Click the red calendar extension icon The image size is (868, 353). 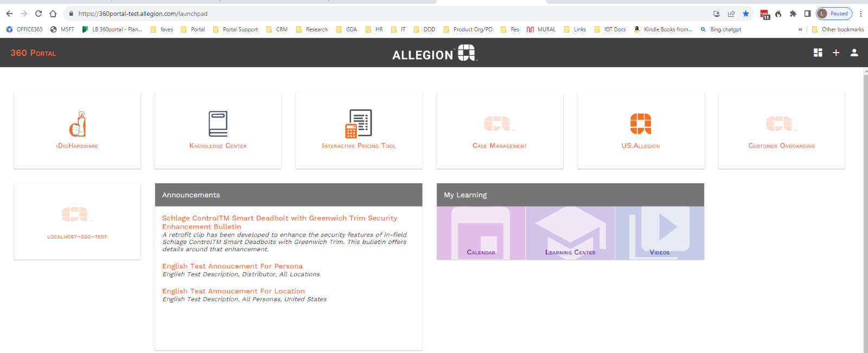pyautogui.click(x=764, y=14)
